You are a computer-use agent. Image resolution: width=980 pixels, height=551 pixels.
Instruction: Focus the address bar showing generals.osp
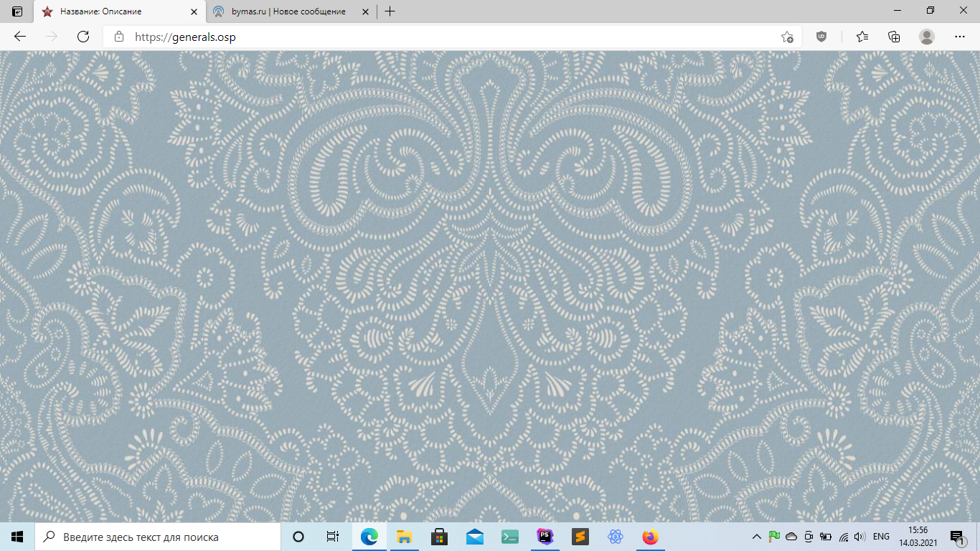pos(452,37)
